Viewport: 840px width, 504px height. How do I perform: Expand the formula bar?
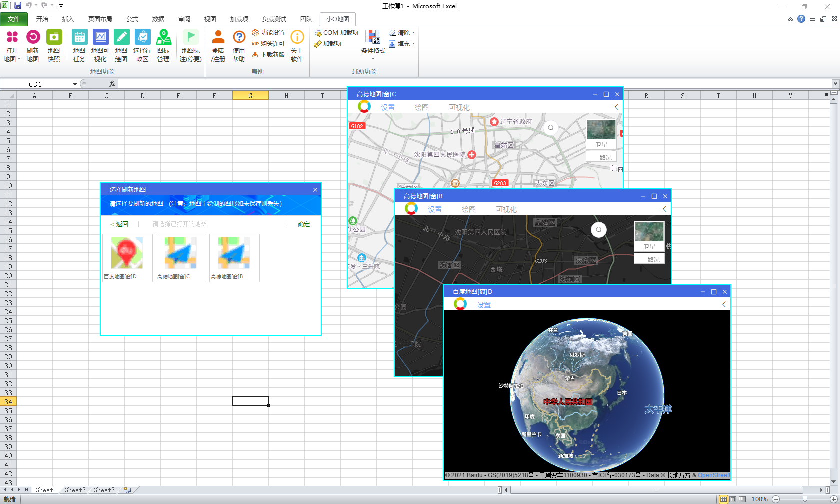[x=835, y=84]
